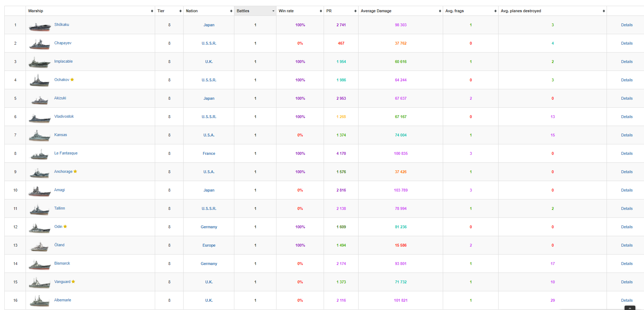644x310 pixels.
Task: Click the gold star beside Vanguard
Action: pyautogui.click(x=73, y=282)
